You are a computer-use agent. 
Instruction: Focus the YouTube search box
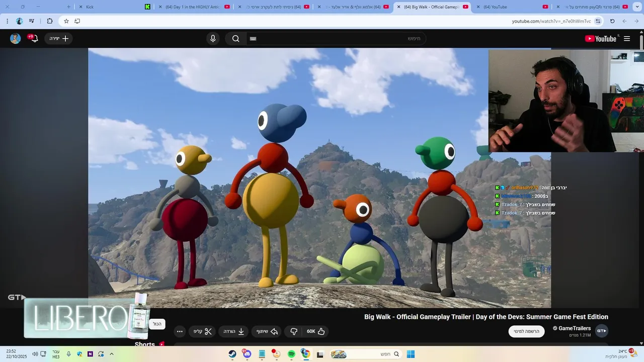[x=336, y=39]
